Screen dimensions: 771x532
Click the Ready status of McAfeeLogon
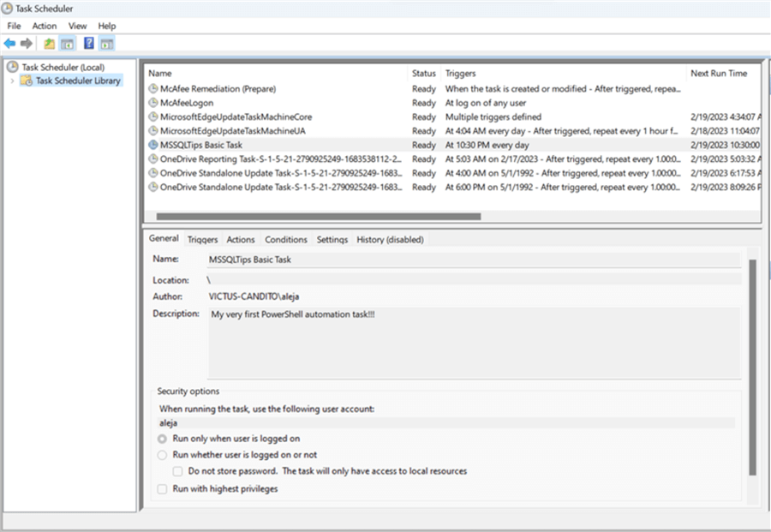[x=424, y=103]
